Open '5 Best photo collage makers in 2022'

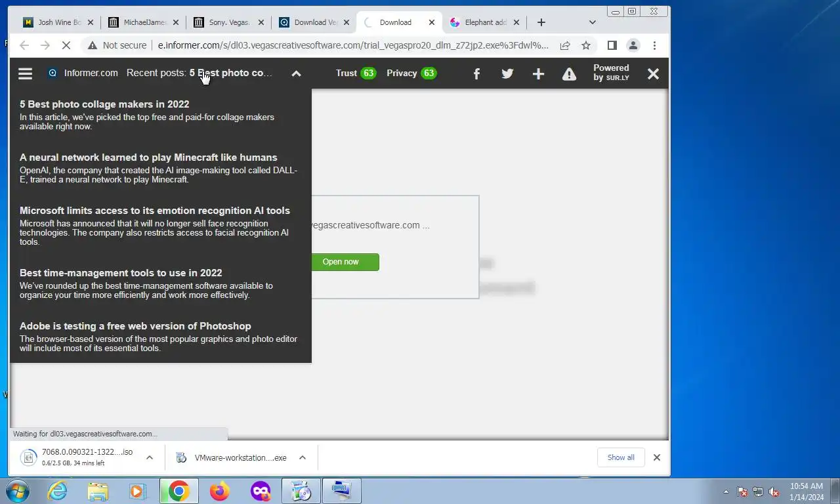pos(104,104)
